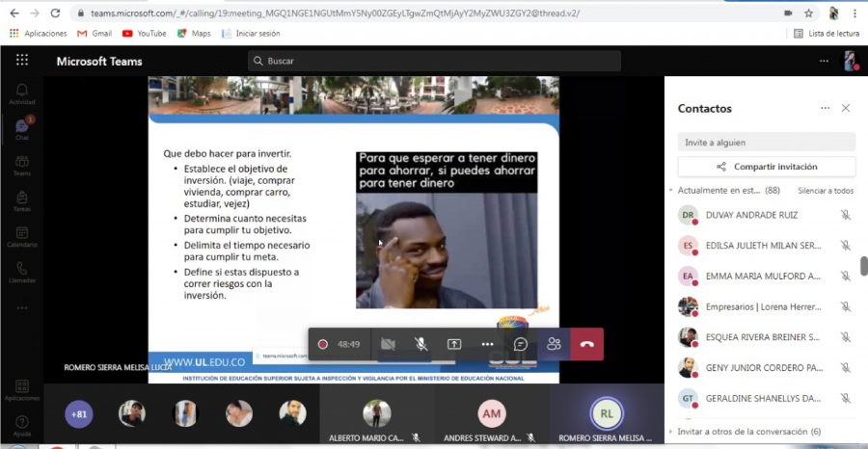Click the +81 more participants bubble
Image resolution: width=868 pixels, height=449 pixels.
(x=79, y=414)
